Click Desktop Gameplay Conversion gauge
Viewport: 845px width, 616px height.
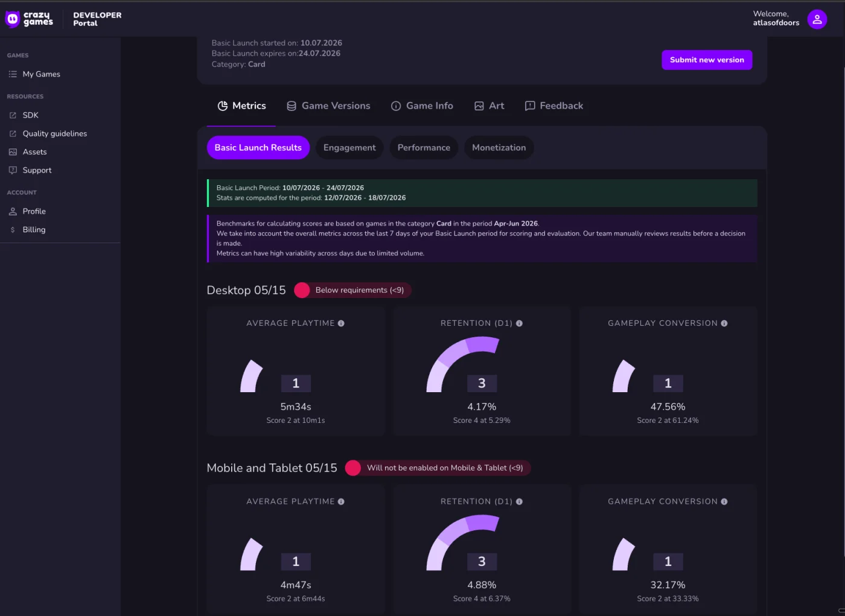click(624, 376)
